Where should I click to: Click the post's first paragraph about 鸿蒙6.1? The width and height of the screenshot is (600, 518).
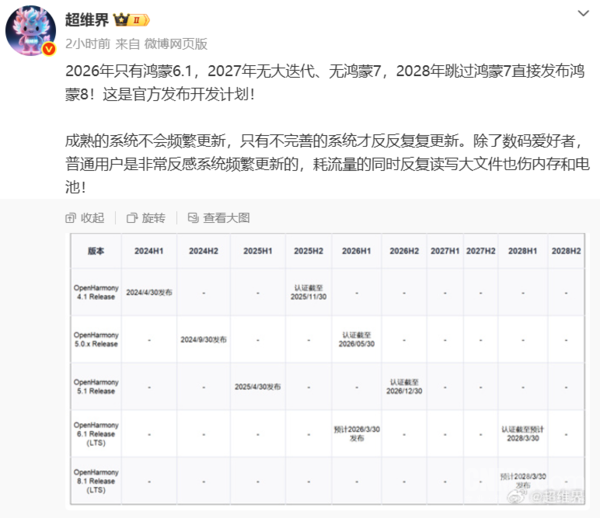click(x=325, y=82)
